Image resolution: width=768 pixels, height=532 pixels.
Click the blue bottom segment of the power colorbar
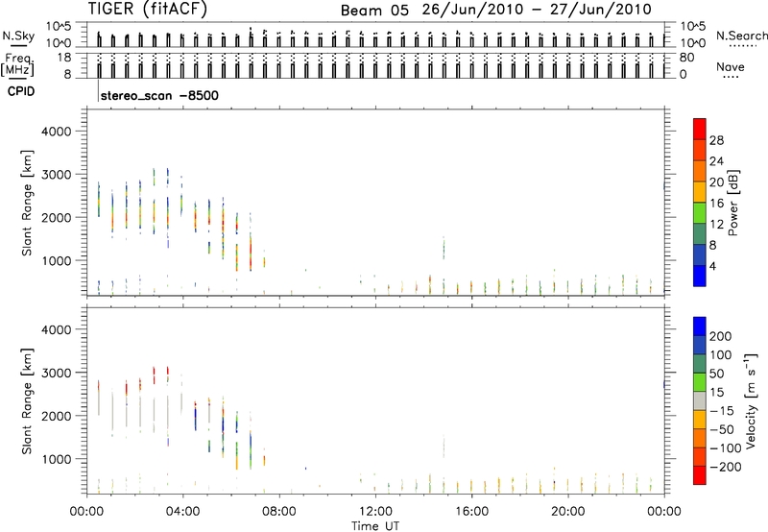click(700, 276)
